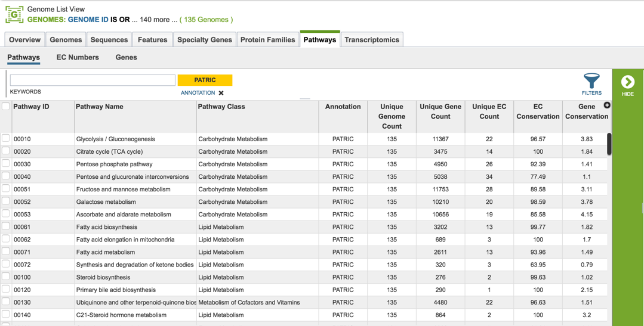Sort by Unique Gene Count header
Viewport: 644px width, 326px height.
click(440, 111)
